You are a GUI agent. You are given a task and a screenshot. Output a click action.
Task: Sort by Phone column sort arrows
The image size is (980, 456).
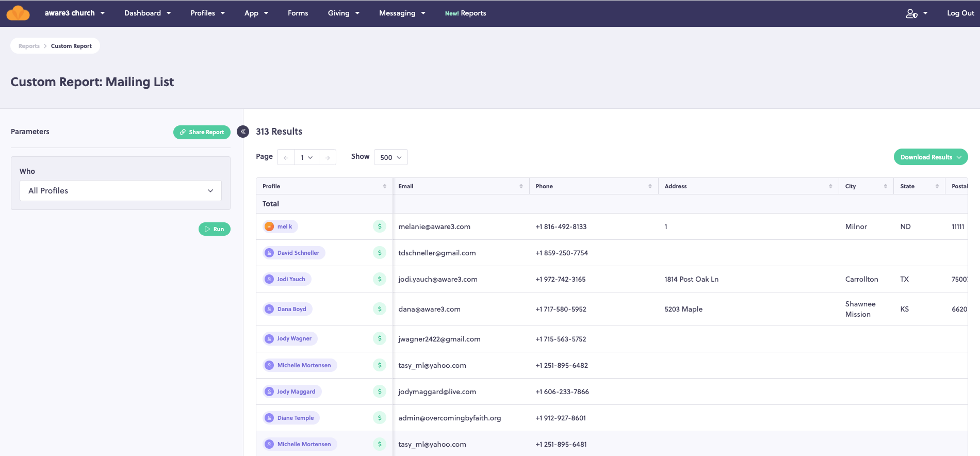[x=650, y=186]
